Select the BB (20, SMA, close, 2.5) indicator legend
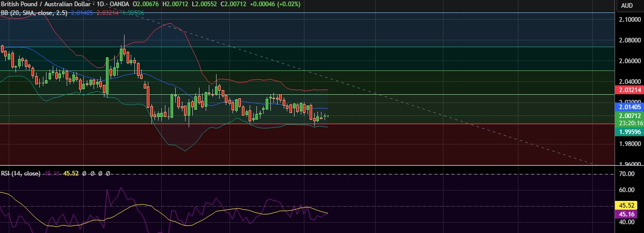Screen dimensions: 644x233 click(34, 12)
